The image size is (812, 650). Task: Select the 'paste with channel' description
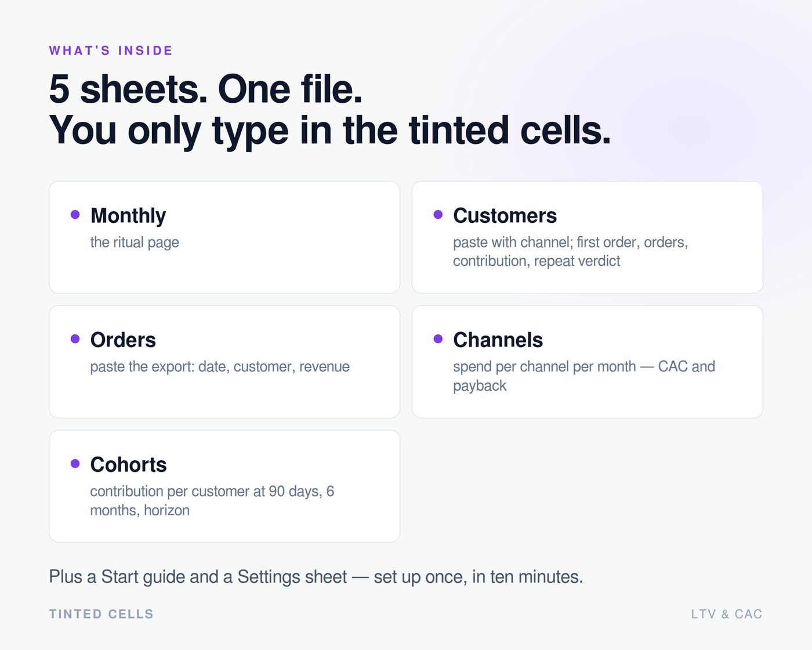click(571, 252)
